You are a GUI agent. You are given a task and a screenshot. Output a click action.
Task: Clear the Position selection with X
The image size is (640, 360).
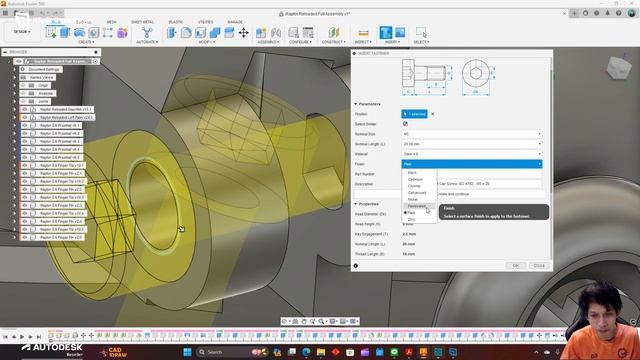click(x=433, y=114)
